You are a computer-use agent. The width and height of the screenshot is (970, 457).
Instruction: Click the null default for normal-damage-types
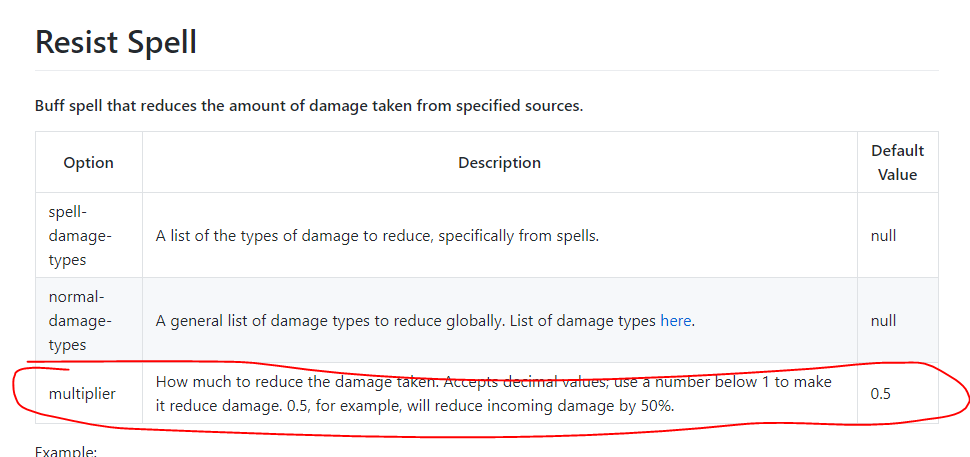click(883, 321)
